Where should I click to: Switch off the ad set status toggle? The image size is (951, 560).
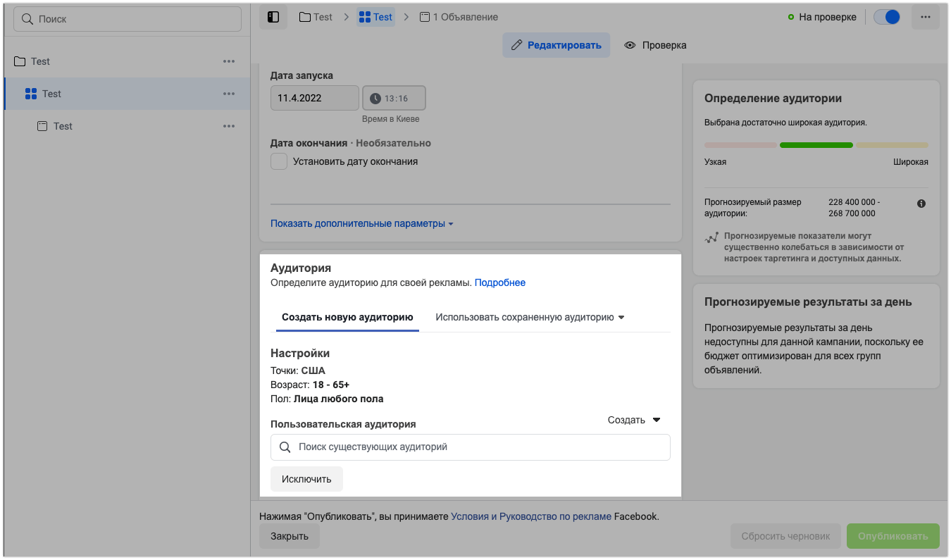click(887, 17)
